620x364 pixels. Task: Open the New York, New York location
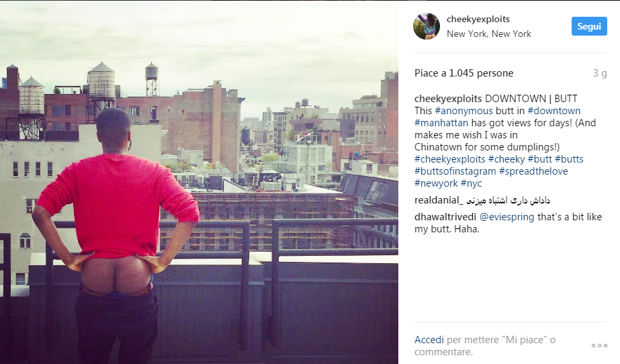(x=489, y=34)
